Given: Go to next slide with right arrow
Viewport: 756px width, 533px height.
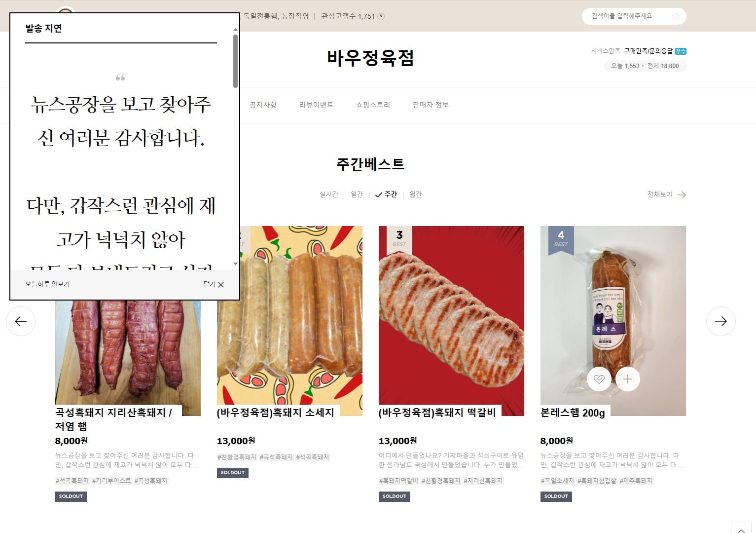Looking at the screenshot, I should pyautogui.click(x=720, y=321).
